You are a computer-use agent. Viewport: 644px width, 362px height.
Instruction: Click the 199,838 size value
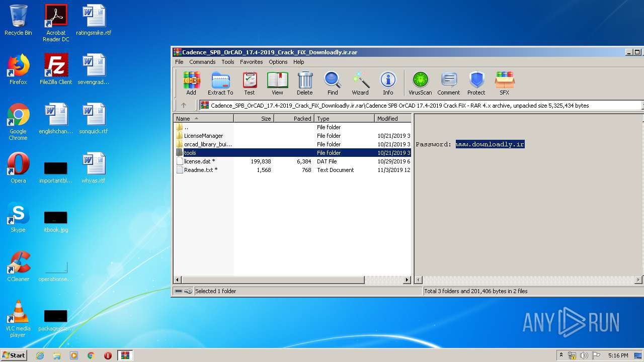pos(261,161)
